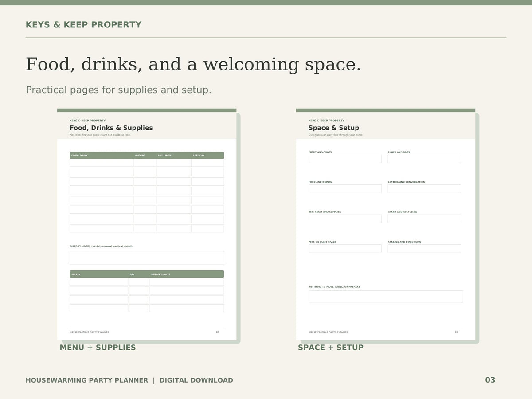The height and width of the screenshot is (399, 532).
Task: Click the 'QTY' column header
Action: [x=132, y=274]
